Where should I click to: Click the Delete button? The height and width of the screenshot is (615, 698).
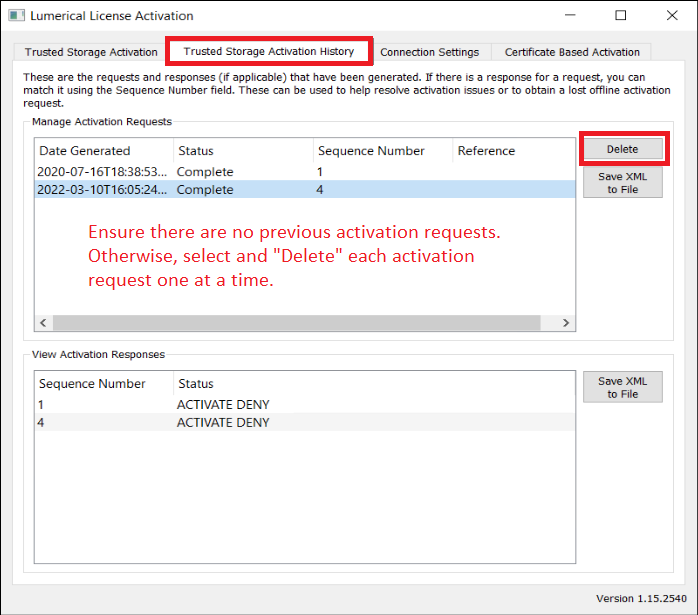click(622, 149)
